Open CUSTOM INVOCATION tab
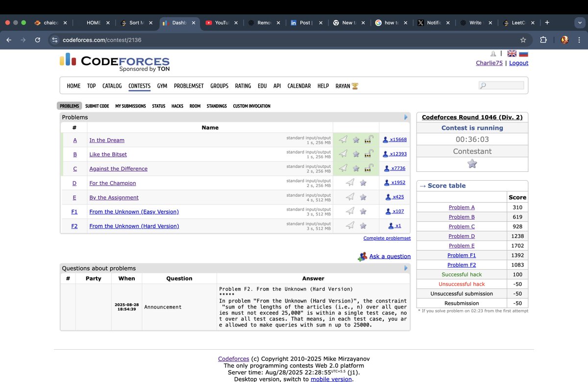This screenshot has height=382, width=588. pyautogui.click(x=251, y=106)
